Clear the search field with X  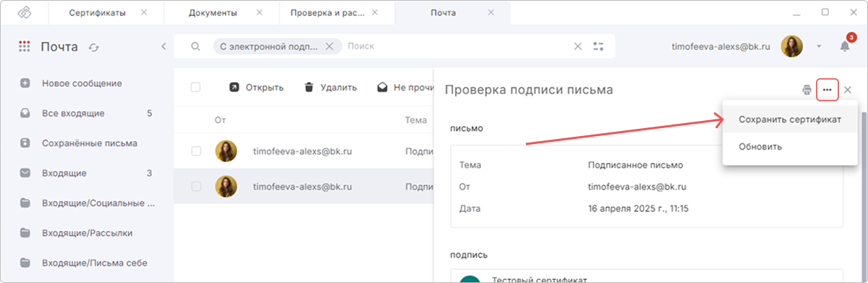tap(577, 46)
